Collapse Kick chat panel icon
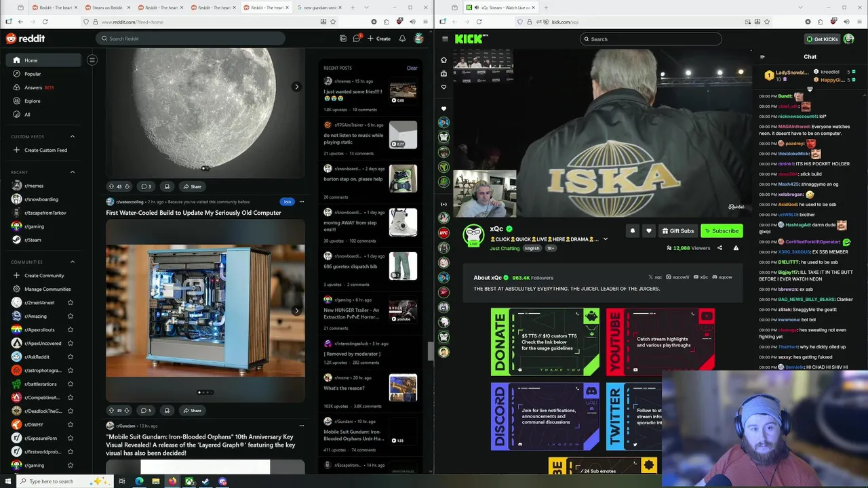The image size is (868, 488). (x=762, y=57)
